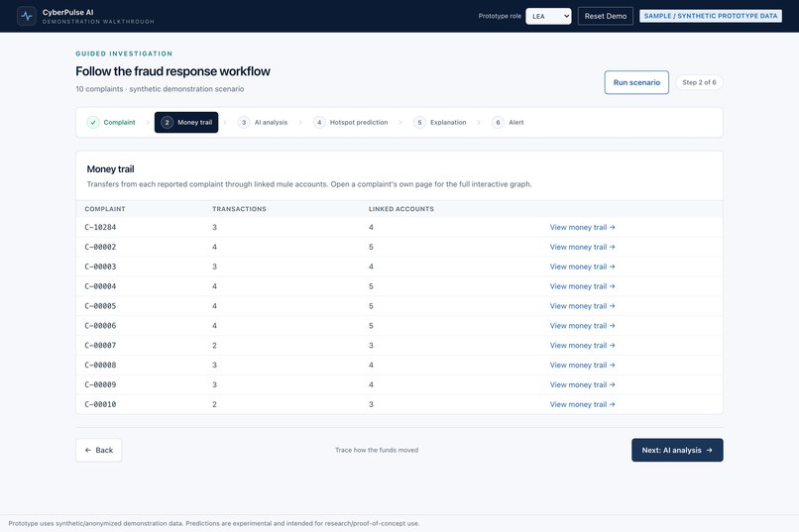Click the TRANSACTIONS column header

point(239,209)
